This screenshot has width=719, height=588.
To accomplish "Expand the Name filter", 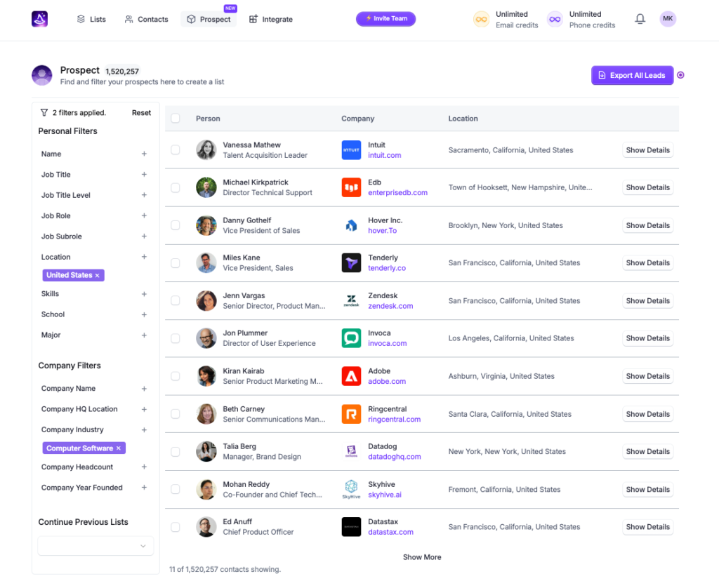I will coord(144,154).
